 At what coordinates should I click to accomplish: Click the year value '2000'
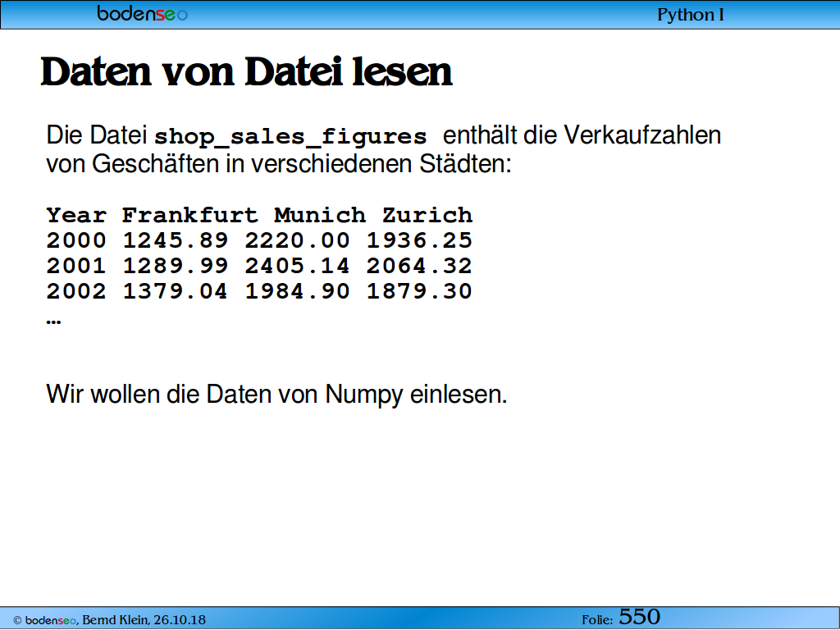[x=76, y=240]
